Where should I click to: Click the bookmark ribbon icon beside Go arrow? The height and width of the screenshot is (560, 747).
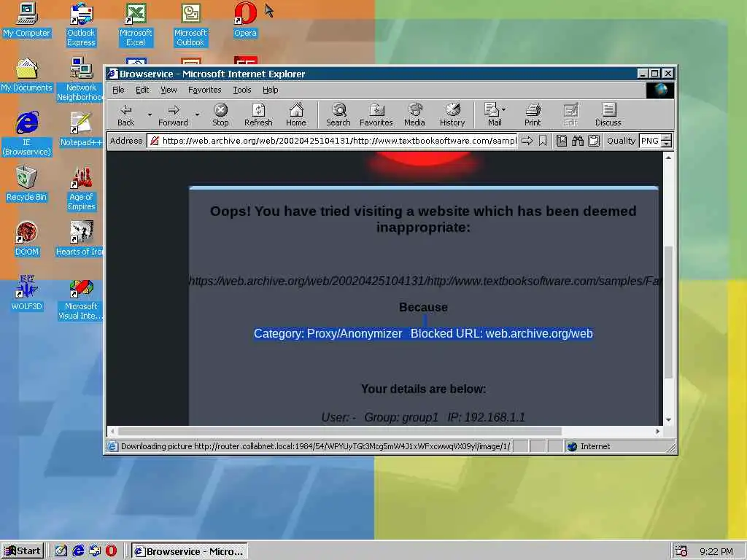pos(543,141)
